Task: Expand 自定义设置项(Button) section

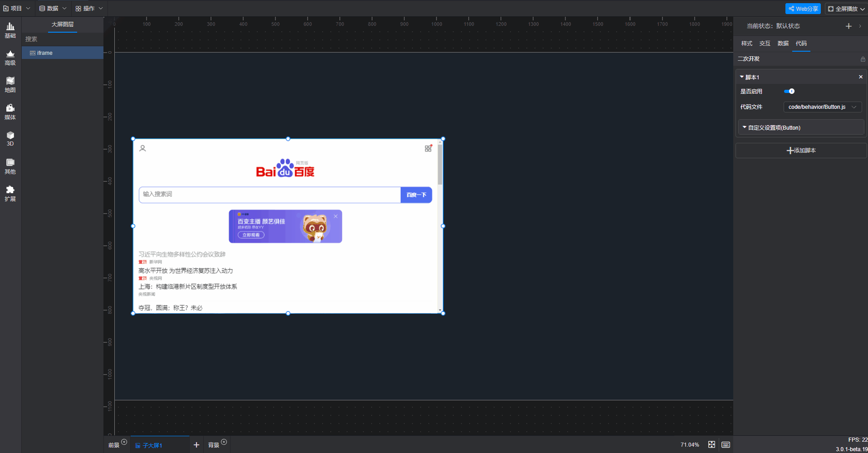Action: click(801, 127)
